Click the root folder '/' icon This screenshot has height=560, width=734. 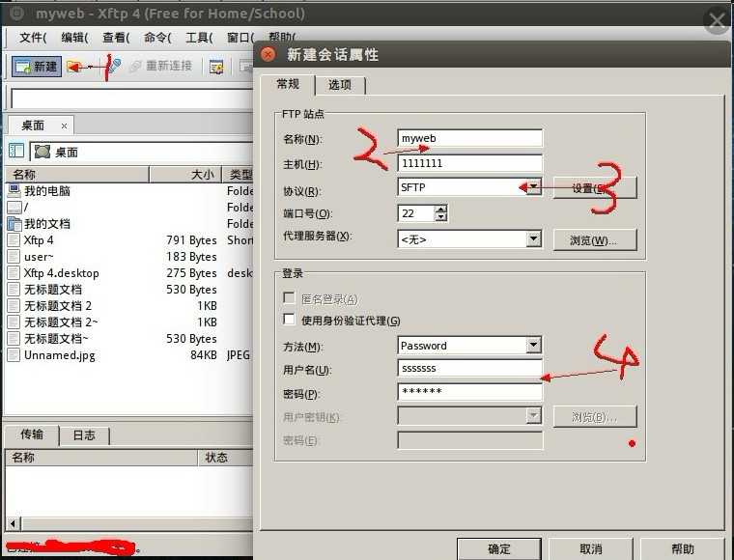(x=14, y=208)
